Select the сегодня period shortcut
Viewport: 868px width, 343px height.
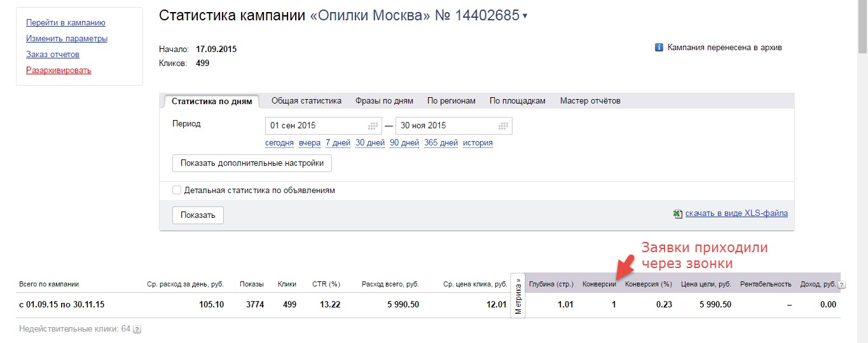coord(279,143)
